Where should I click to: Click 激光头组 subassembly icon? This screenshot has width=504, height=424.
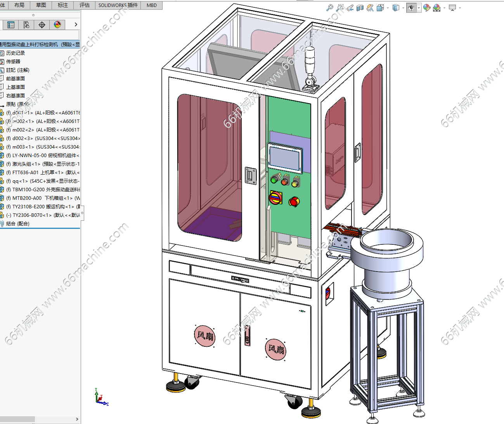point(2,164)
